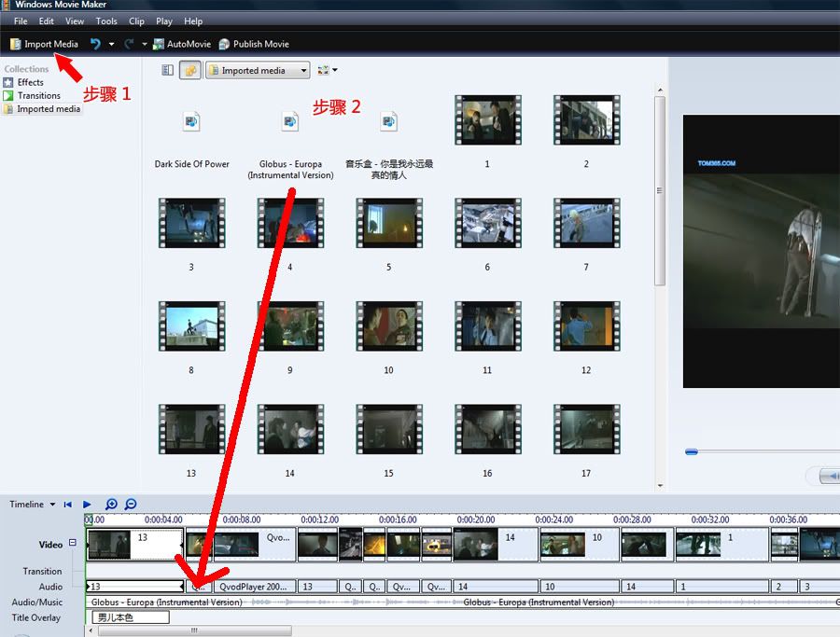Select Effects in the Collections list
This screenshot has width=840, height=637.
pyautogui.click(x=30, y=82)
